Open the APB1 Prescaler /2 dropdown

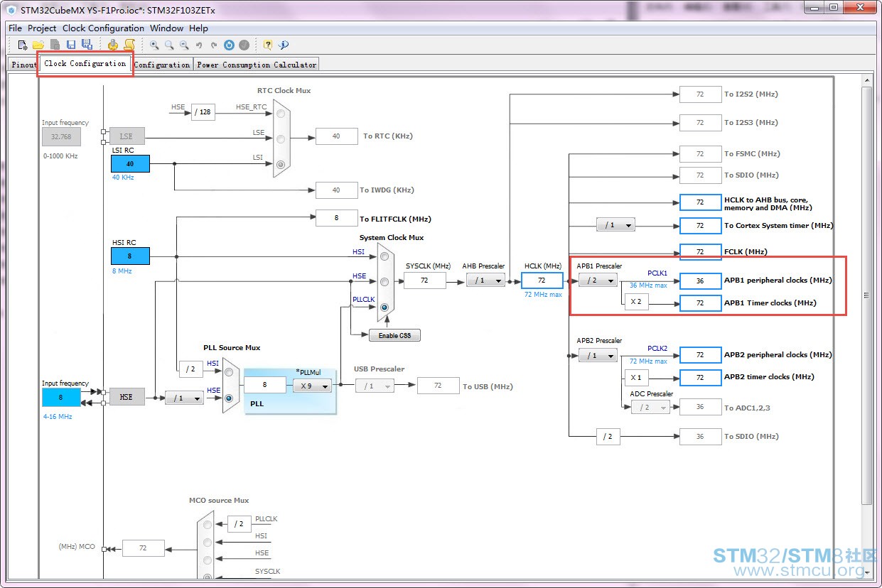(598, 280)
